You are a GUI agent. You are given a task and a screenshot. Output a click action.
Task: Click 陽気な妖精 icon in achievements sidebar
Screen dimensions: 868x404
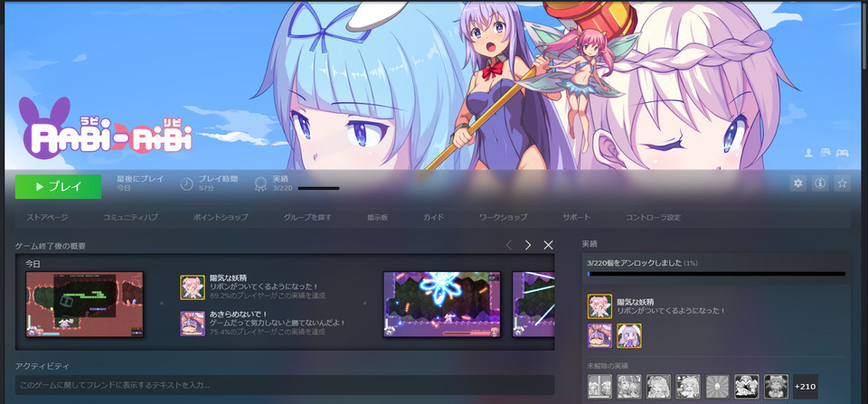pos(599,306)
